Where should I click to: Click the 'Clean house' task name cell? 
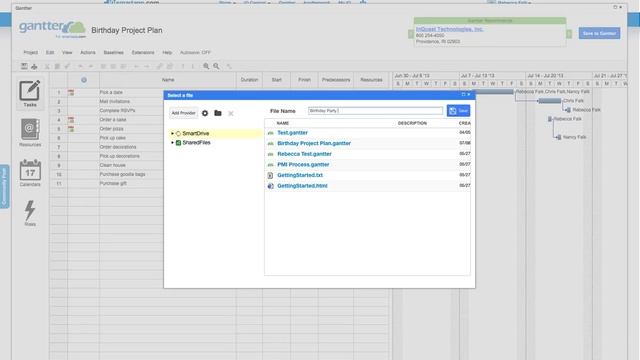(x=112, y=165)
